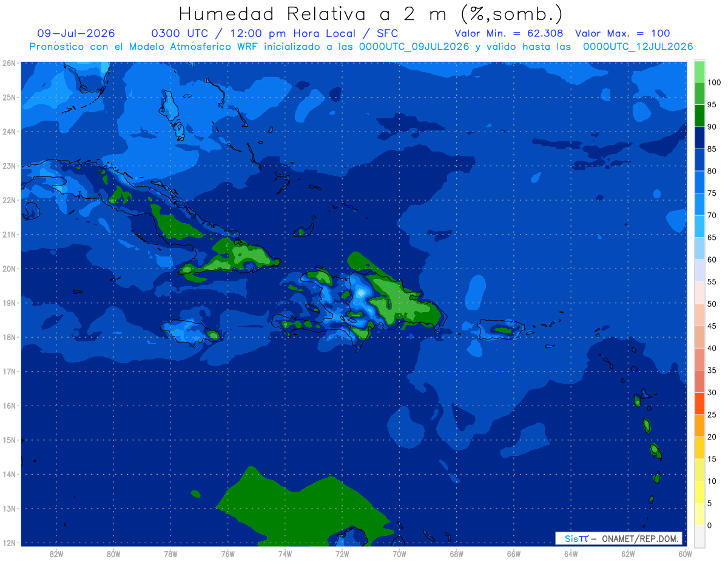Click the '22N' latitude label
This screenshot has height=562, width=728.
point(9,200)
